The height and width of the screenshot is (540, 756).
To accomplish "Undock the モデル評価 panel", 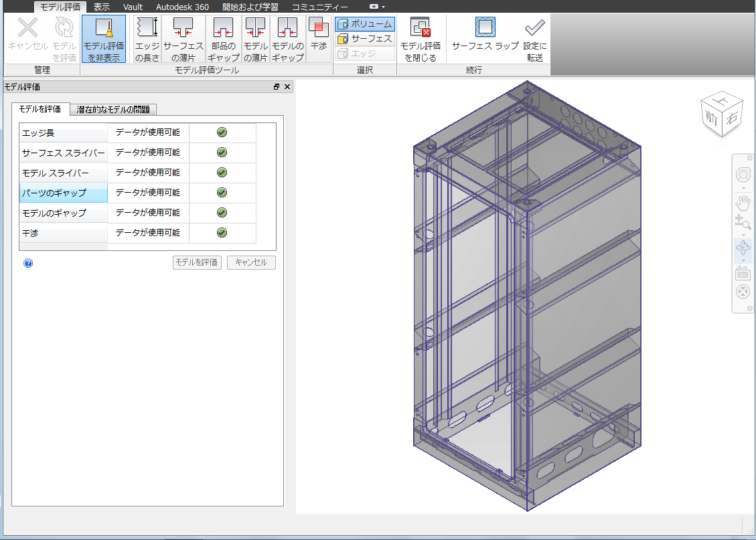I will pyautogui.click(x=277, y=87).
